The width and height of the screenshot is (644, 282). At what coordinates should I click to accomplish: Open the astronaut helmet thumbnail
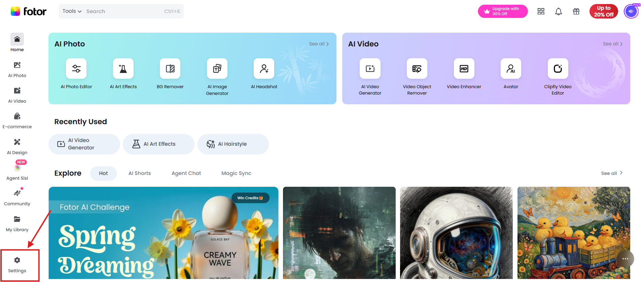click(x=456, y=233)
